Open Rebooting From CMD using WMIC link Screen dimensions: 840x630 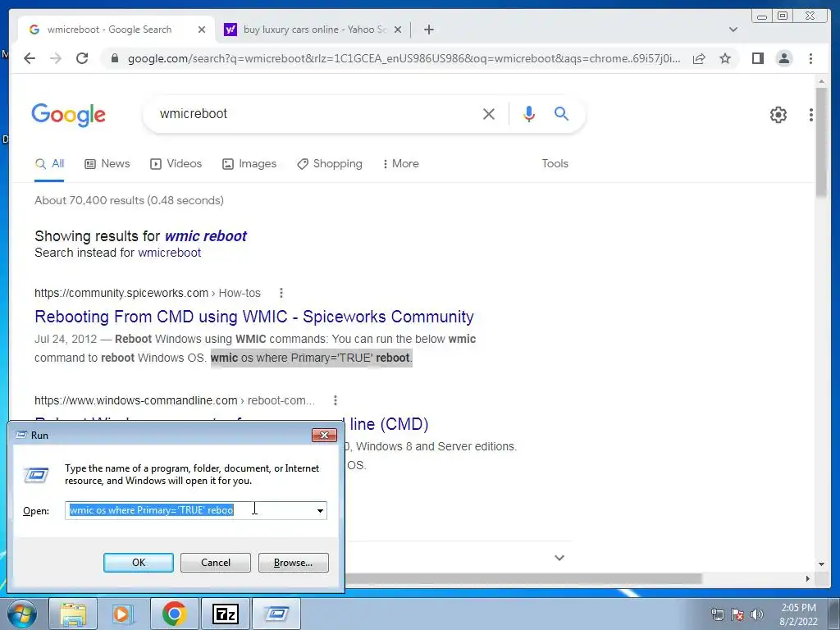(x=254, y=317)
